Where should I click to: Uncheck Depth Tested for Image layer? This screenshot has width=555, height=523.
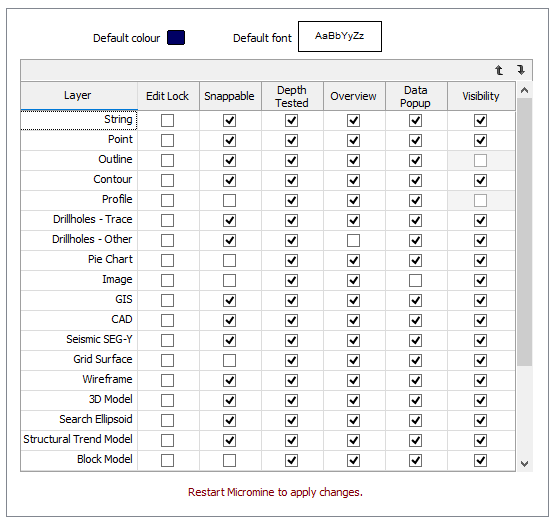[291, 281]
